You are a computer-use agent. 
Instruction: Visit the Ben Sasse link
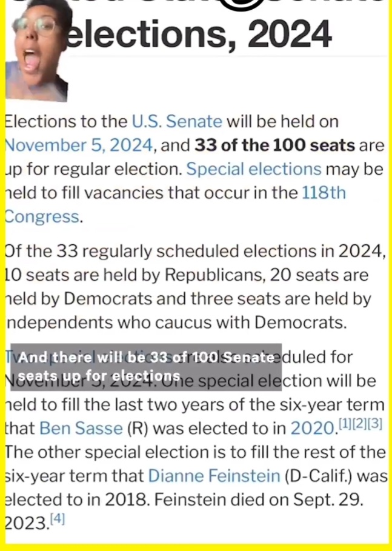point(81,428)
